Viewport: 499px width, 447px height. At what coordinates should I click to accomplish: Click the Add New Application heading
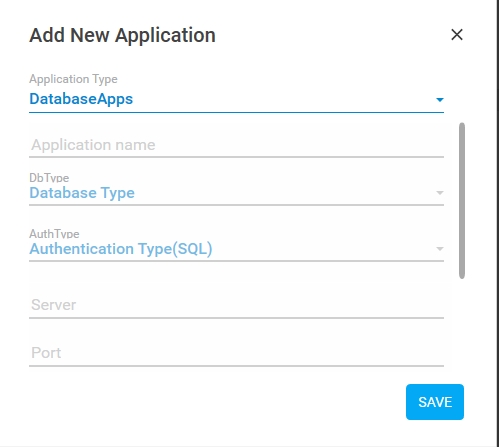click(122, 35)
